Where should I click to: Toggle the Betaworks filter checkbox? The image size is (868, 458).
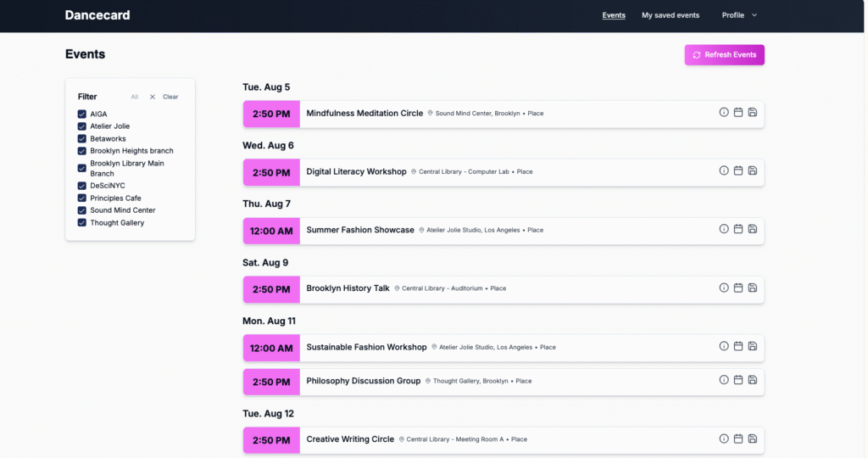(82, 138)
